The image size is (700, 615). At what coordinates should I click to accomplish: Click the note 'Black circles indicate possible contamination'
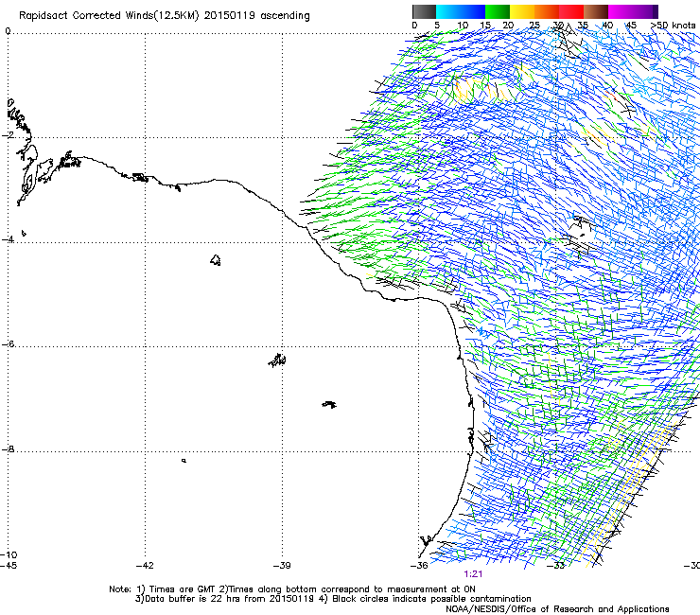pos(431,599)
